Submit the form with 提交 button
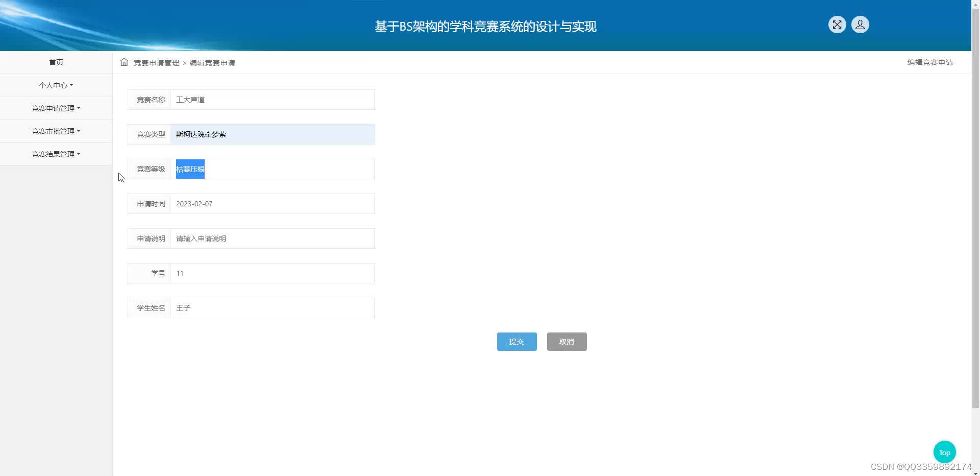The height and width of the screenshot is (476, 980). tap(517, 342)
